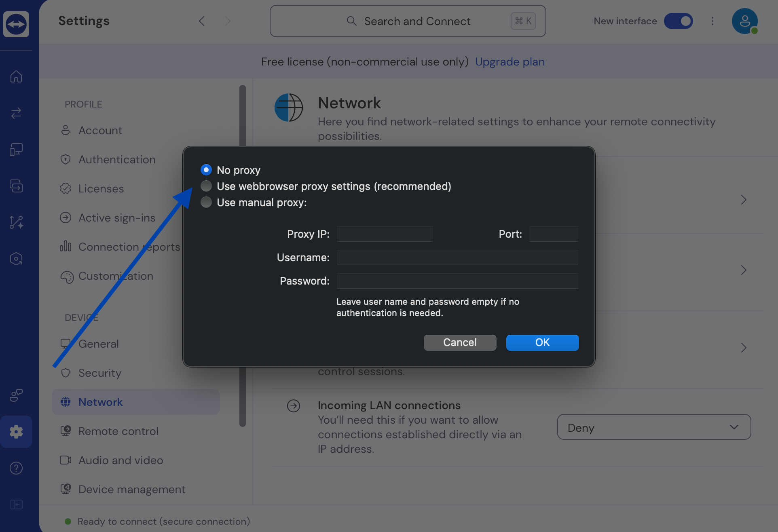Select the Settings gear icon in sidebar
The height and width of the screenshot is (532, 778).
click(x=16, y=432)
